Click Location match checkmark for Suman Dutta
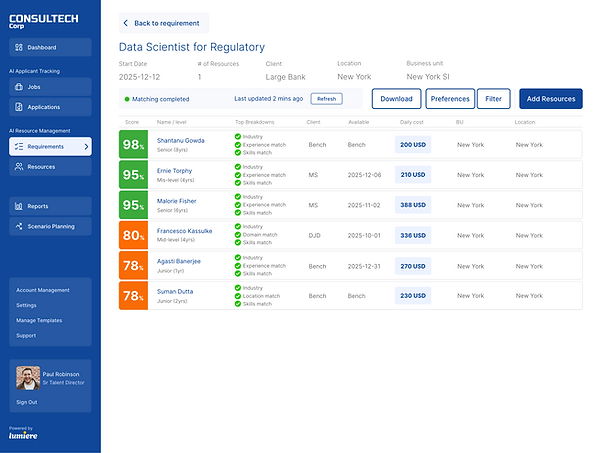605x453 pixels. point(238,296)
